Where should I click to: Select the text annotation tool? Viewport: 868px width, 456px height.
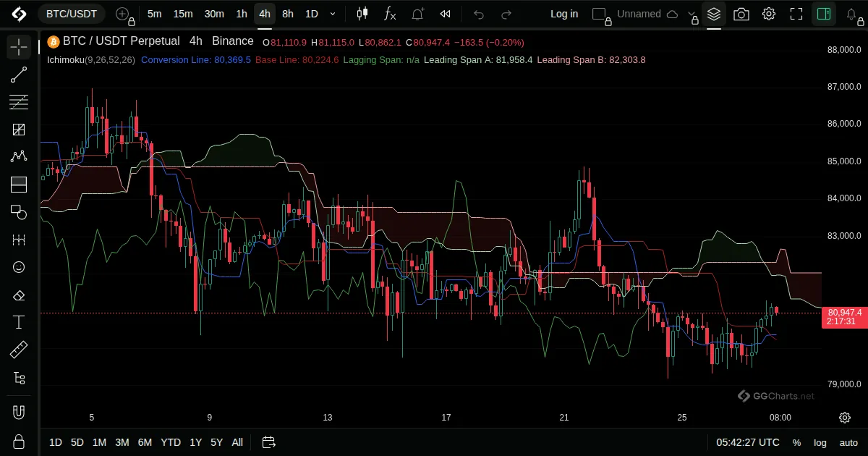[19, 322]
